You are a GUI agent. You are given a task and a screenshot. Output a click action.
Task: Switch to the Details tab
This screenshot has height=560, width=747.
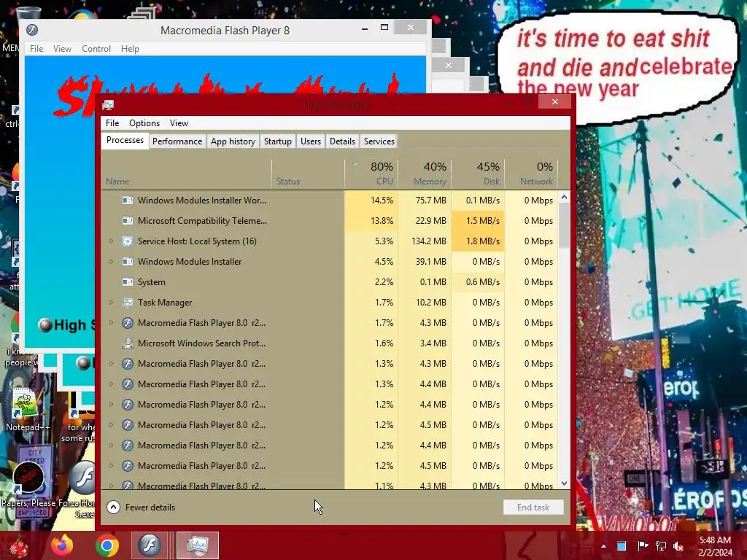tap(343, 141)
